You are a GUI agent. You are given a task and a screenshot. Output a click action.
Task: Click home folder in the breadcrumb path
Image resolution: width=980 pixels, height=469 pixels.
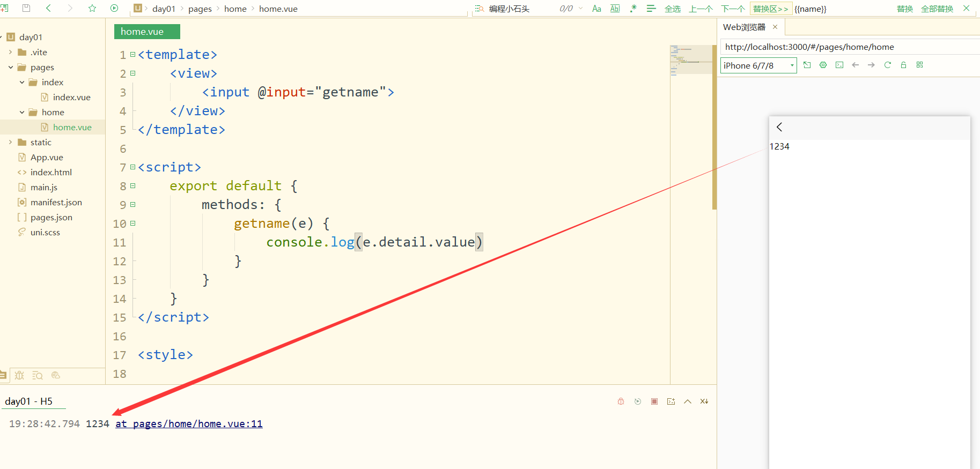[x=235, y=9]
